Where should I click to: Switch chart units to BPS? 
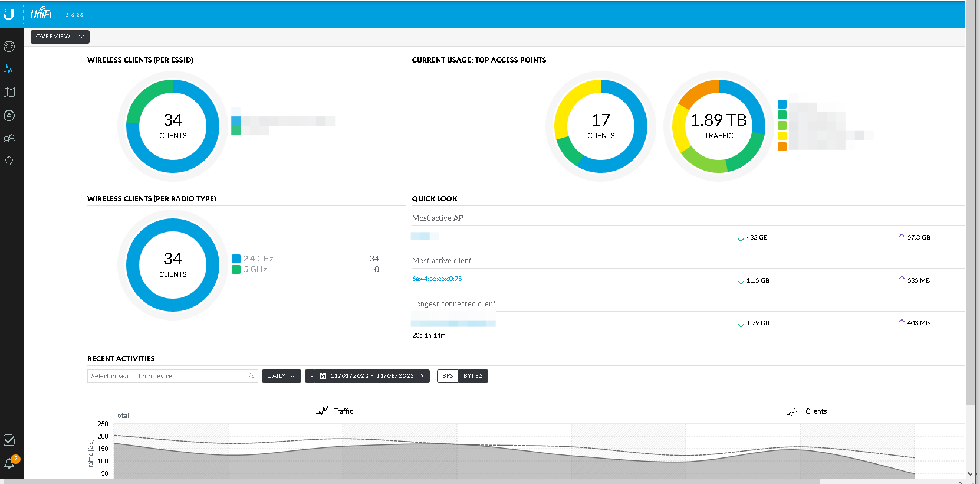pos(448,376)
